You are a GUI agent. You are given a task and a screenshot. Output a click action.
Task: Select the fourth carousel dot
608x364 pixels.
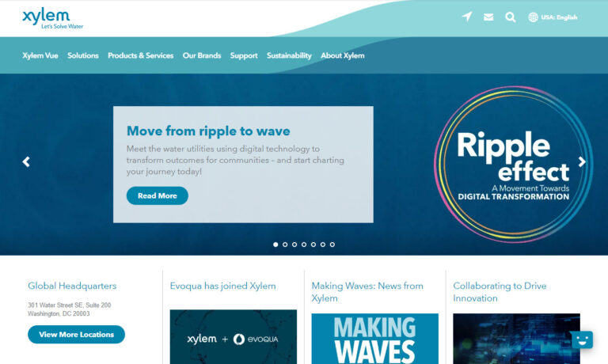coord(304,245)
